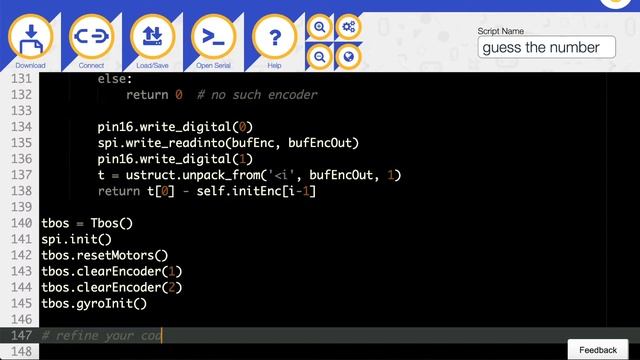Open the Serial console
This screenshot has width=640, height=360.
(213, 38)
